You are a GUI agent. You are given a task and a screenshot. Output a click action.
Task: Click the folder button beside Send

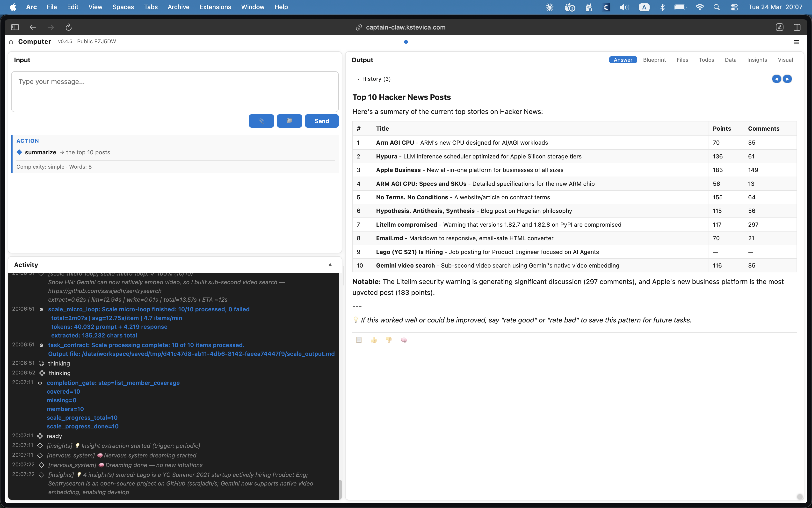coord(289,121)
